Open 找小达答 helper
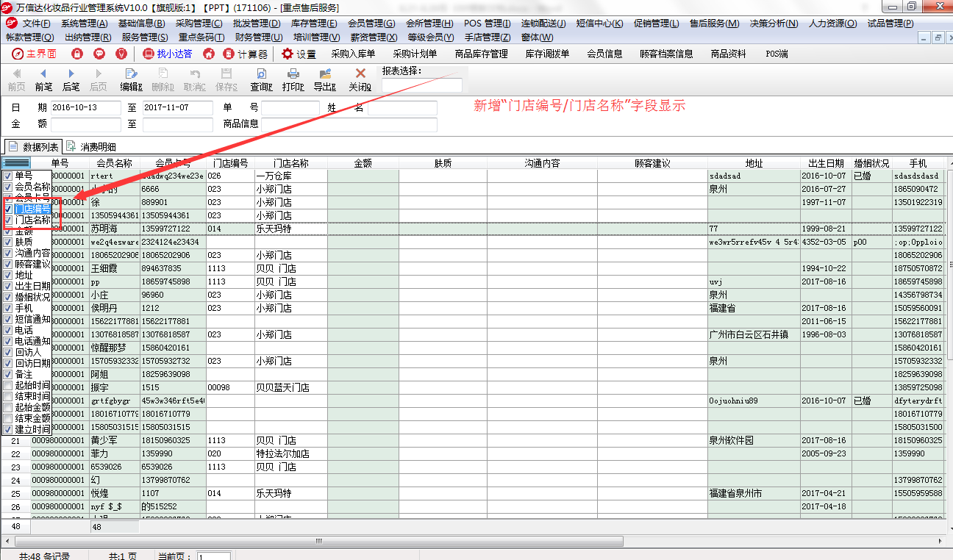The image size is (953, 560). (x=167, y=54)
